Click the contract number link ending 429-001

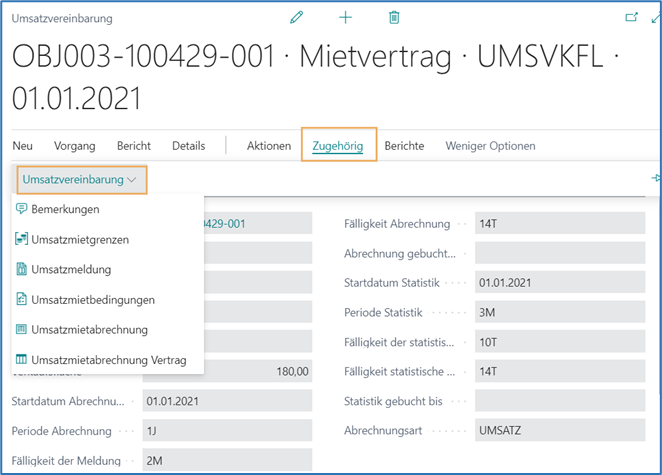225,223
